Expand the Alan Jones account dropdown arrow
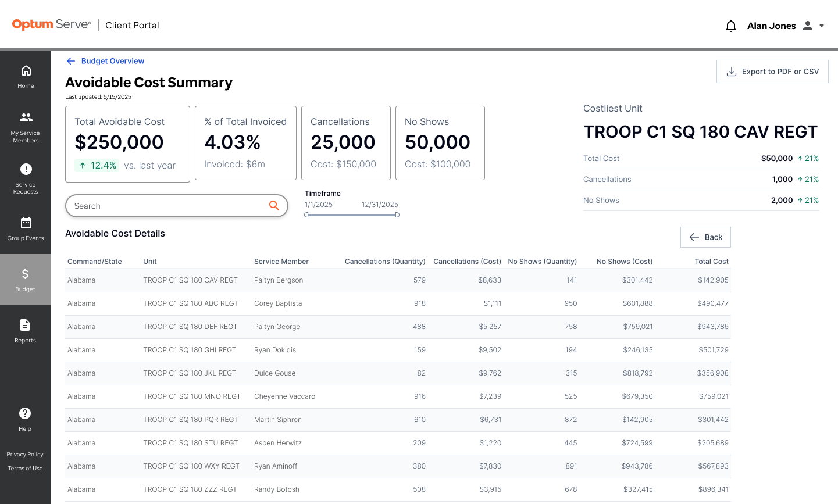Image resolution: width=838 pixels, height=504 pixels. [x=822, y=26]
